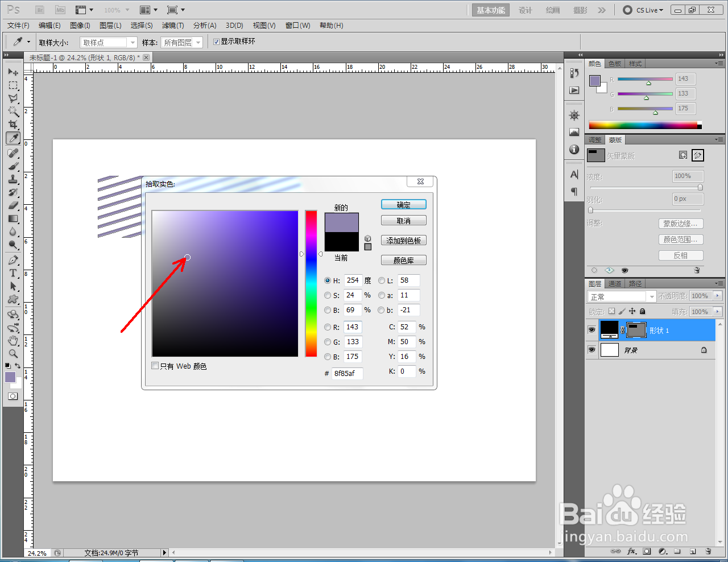Open the 取样大小 dropdown

tap(109, 42)
